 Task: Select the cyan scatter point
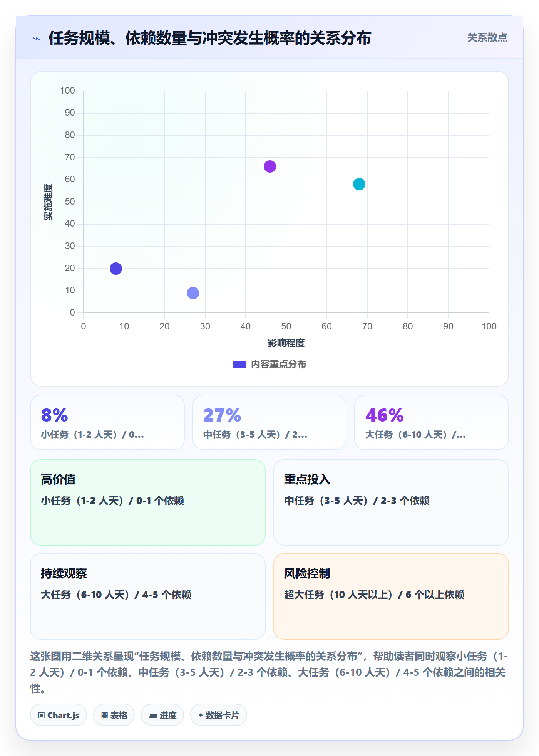(x=359, y=184)
